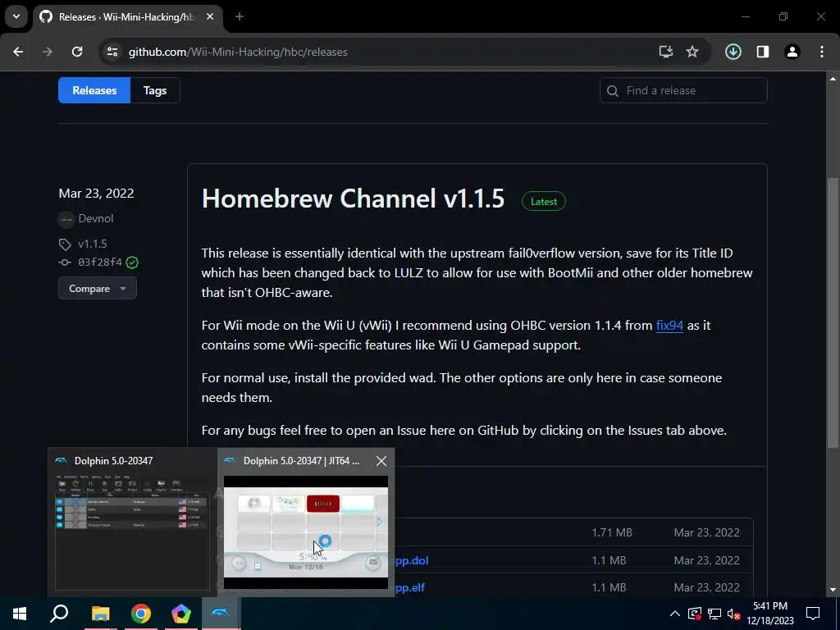Switch to the Releases view
This screenshot has width=840, height=630.
click(x=94, y=90)
